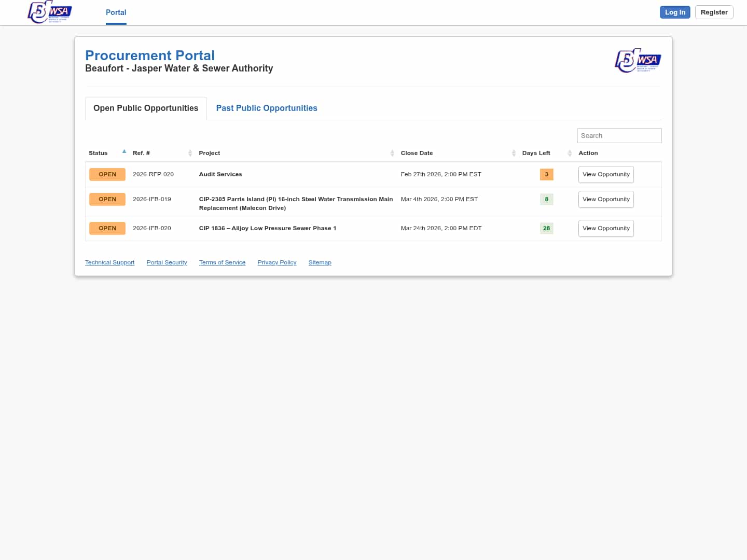Open the Privacy Policy link
747x560 pixels.
276,263
